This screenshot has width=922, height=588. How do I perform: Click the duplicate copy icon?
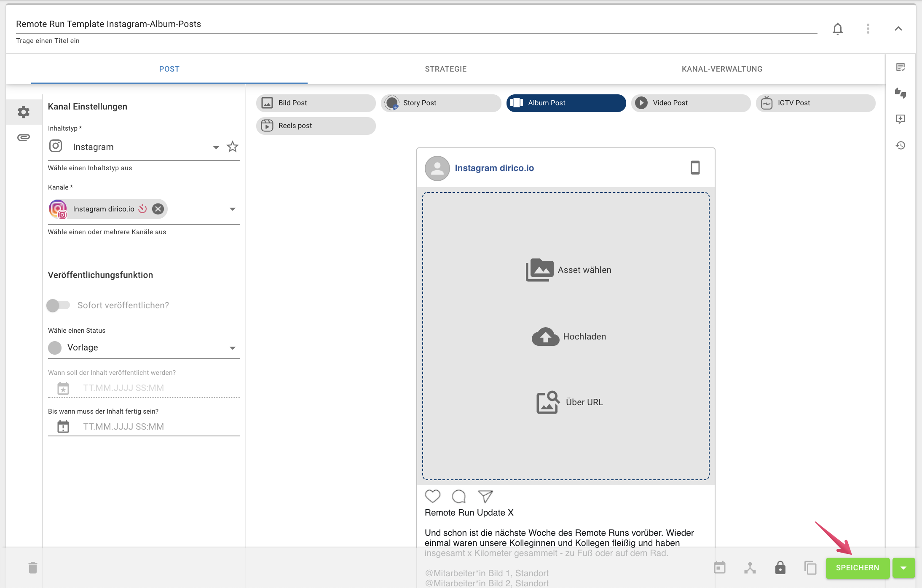(810, 568)
